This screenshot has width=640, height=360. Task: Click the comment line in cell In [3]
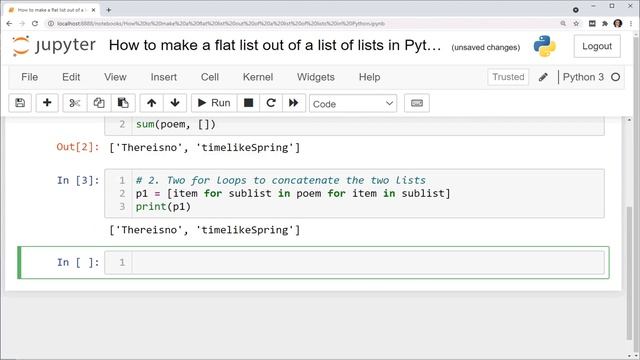click(x=281, y=180)
